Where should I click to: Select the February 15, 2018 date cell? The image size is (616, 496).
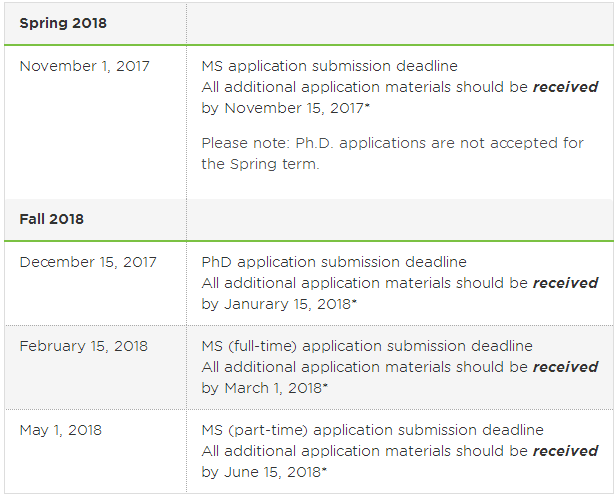click(x=83, y=346)
